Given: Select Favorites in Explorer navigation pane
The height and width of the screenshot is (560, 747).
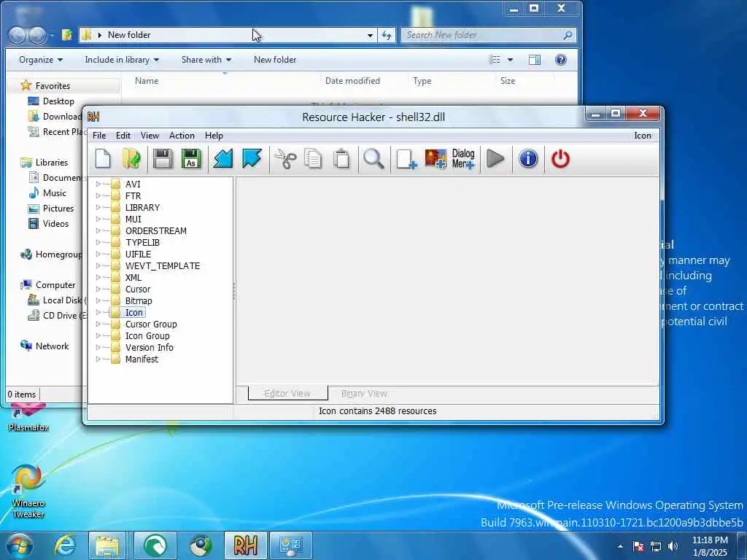Looking at the screenshot, I should click(x=53, y=86).
